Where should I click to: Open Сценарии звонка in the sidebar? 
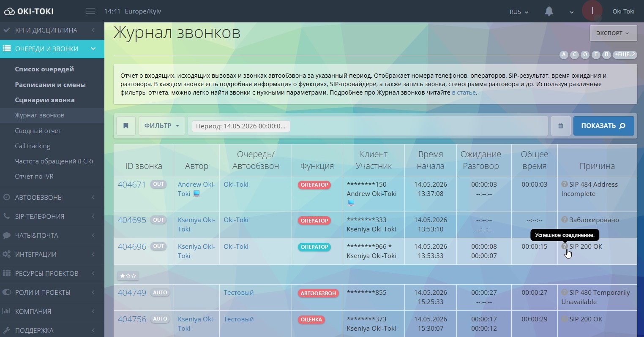click(45, 100)
